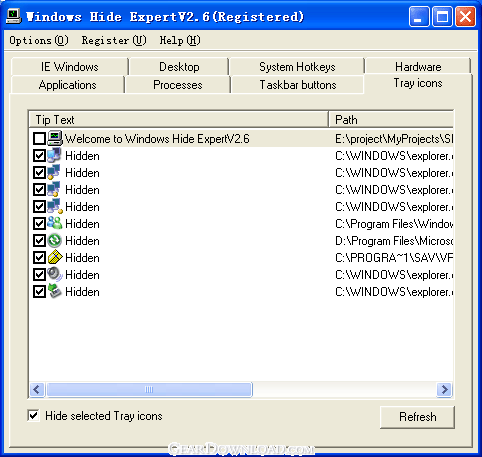
Task: Click the Refresh button
Action: pyautogui.click(x=417, y=417)
